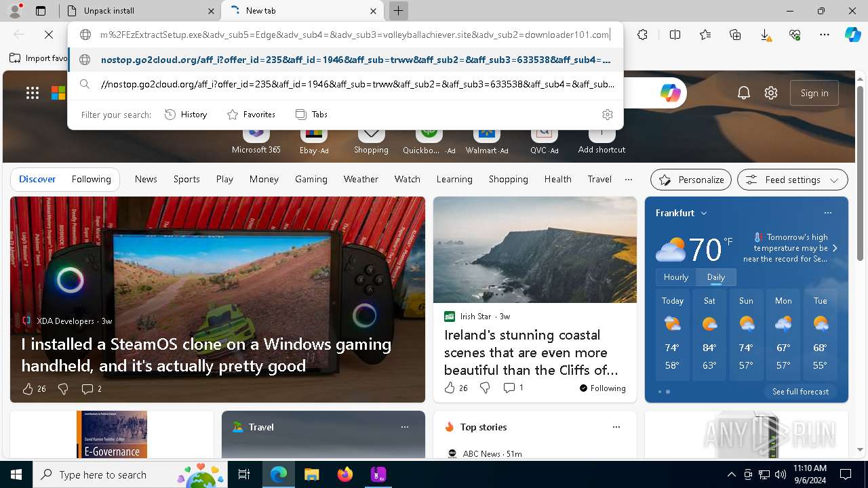Open Task View on taskbar
868x488 pixels.
pos(244,474)
